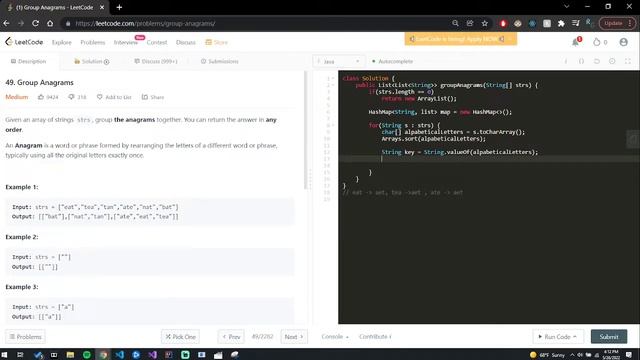The width and height of the screenshot is (640, 360).
Task: Open the Extensions puzzle icon
Action: tap(561, 23)
